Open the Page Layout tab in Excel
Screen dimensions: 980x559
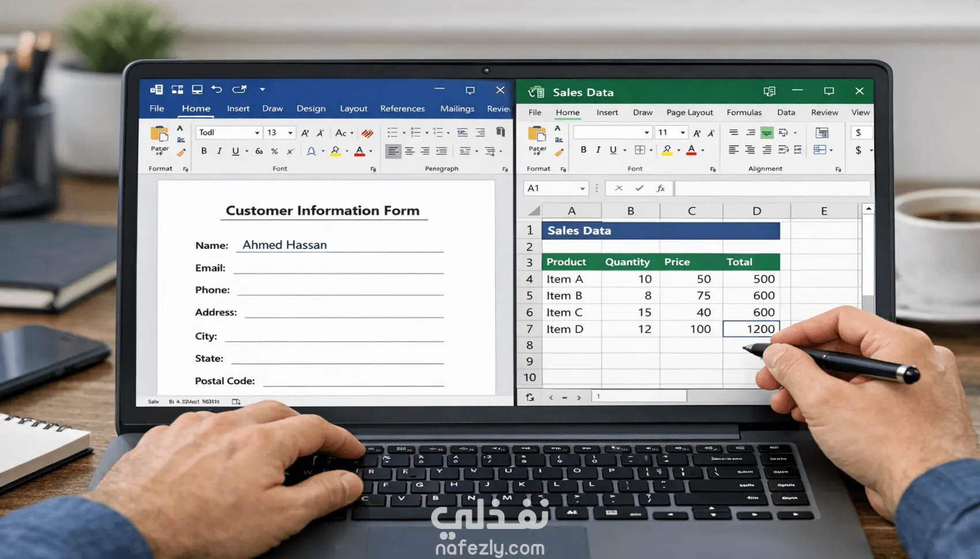(689, 112)
